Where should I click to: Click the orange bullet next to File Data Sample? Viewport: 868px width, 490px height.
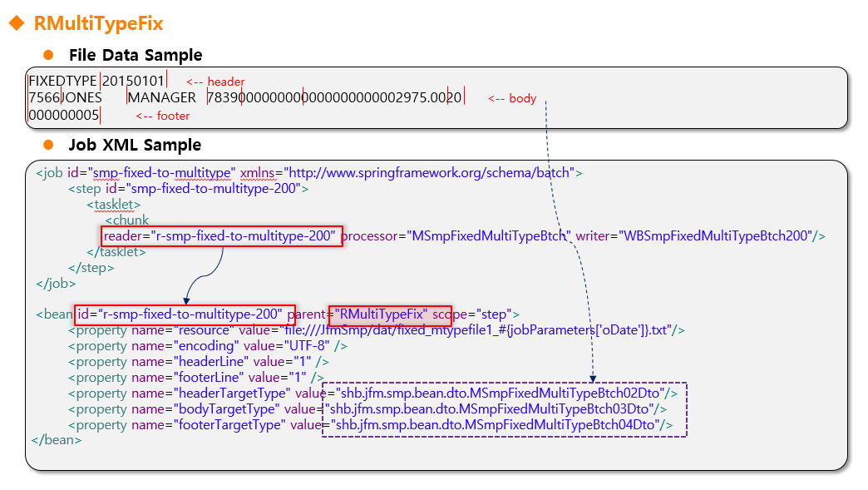[x=48, y=55]
